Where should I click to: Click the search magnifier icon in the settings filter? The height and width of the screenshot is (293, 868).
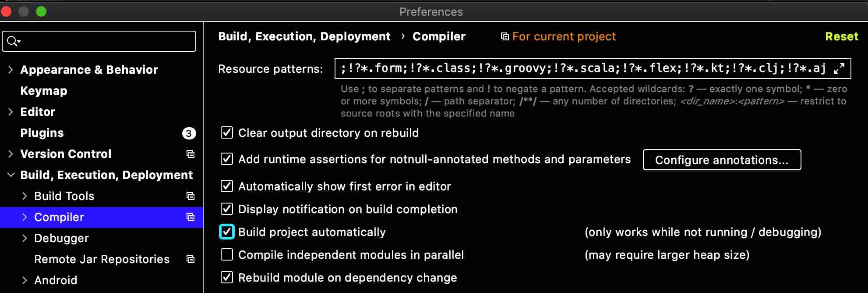(14, 41)
